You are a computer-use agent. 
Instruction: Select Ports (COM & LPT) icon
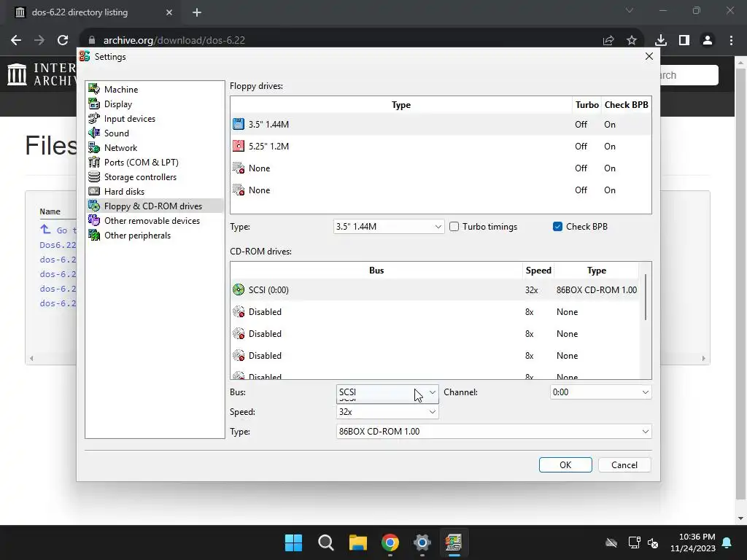coord(94,163)
